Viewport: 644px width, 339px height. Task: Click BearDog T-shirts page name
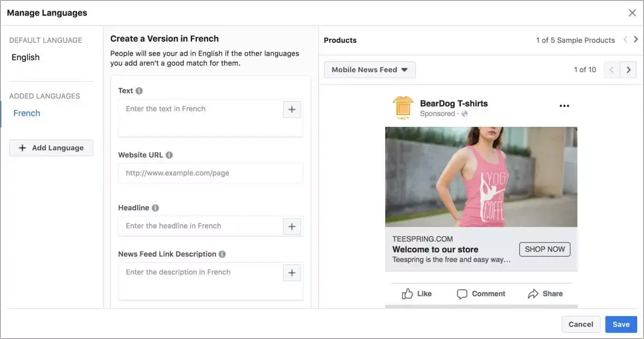pos(454,103)
